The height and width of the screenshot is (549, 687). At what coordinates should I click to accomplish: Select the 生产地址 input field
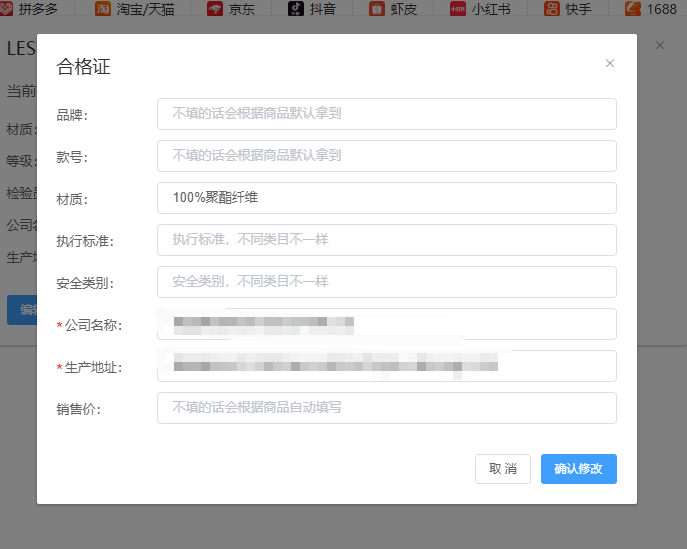coord(386,366)
